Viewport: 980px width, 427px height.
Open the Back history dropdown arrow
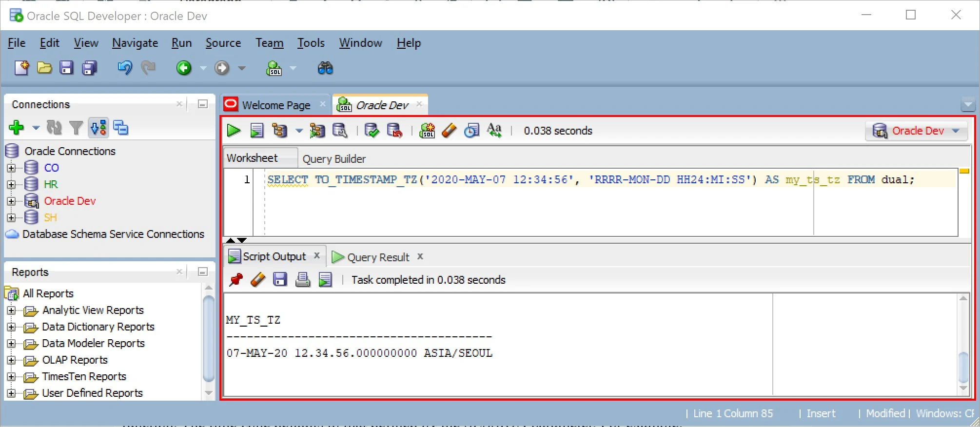click(x=203, y=68)
